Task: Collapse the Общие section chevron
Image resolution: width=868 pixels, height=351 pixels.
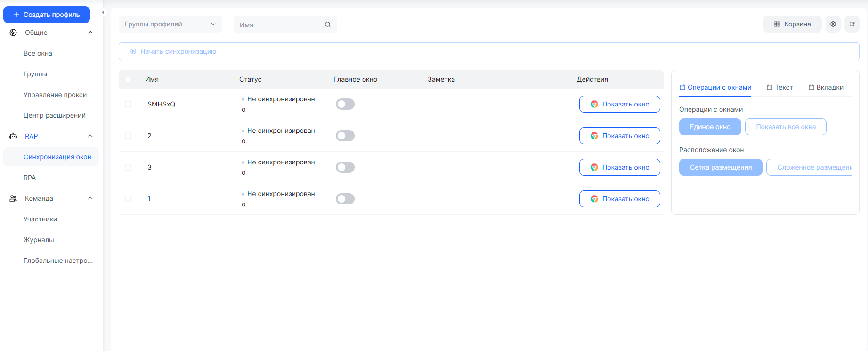Action: coord(90,33)
